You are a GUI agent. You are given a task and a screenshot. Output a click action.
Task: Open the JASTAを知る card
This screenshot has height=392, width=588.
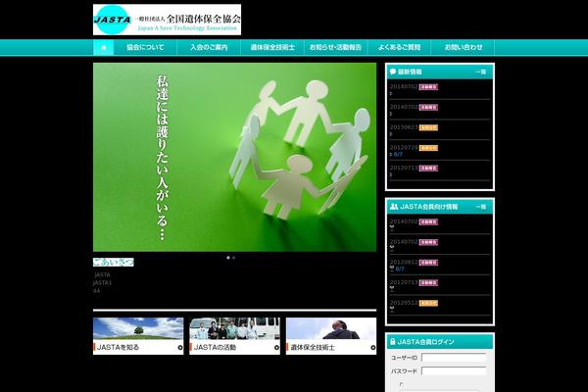(x=138, y=336)
